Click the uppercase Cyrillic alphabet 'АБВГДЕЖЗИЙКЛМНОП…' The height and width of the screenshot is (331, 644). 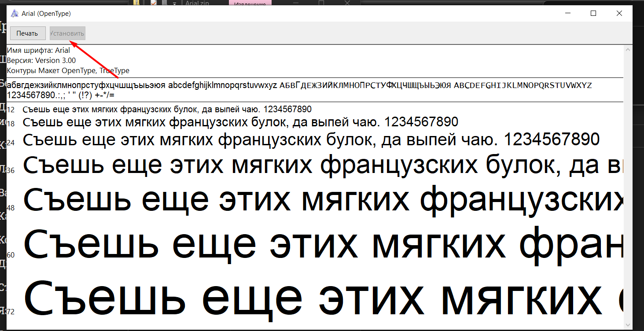365,85
